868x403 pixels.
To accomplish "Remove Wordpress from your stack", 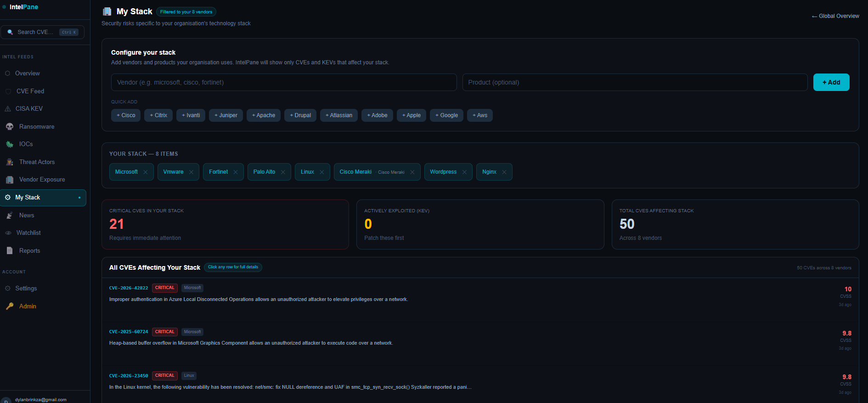I will point(464,172).
